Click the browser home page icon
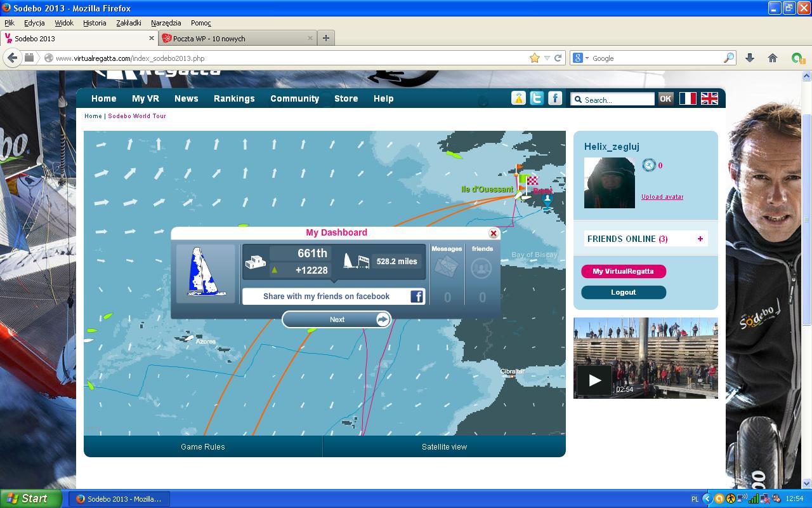This screenshot has height=508, width=812. click(773, 58)
